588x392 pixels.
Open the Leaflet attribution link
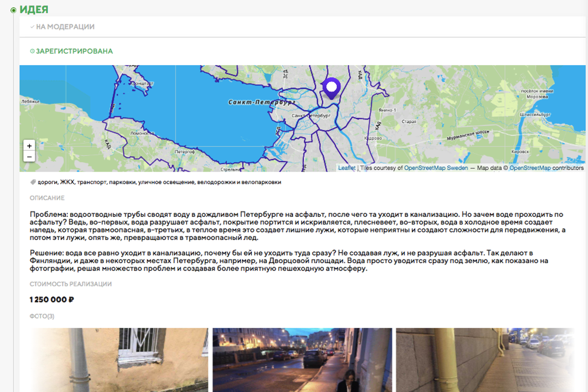[347, 168]
